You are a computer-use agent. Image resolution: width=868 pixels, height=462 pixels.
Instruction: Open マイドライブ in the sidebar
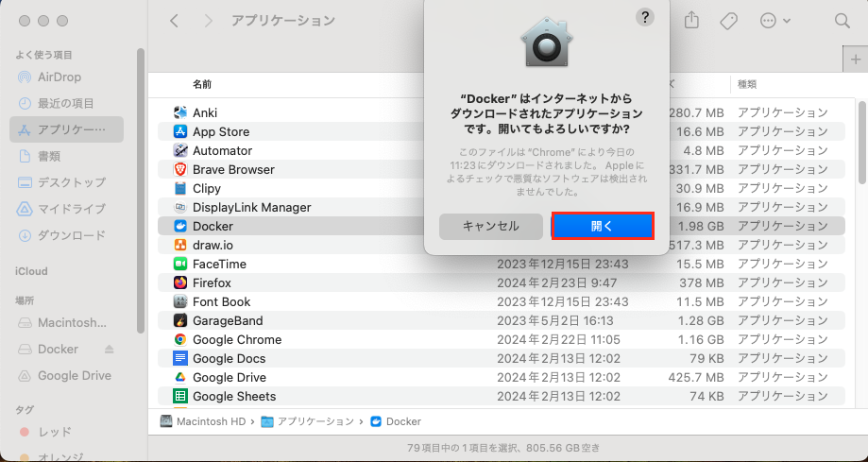[66, 209]
